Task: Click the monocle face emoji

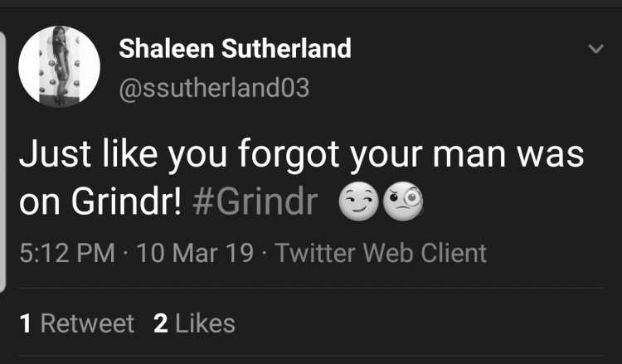Action: (x=403, y=201)
